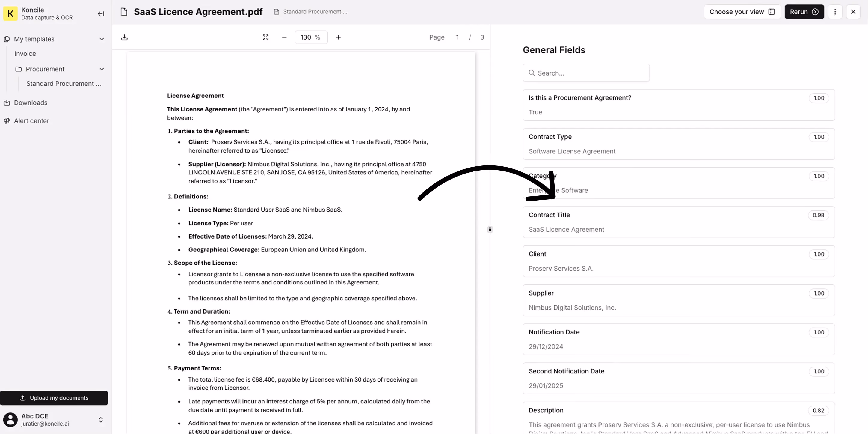The image size is (868, 434).
Task: Open the Choose your view selector
Action: 742,12
